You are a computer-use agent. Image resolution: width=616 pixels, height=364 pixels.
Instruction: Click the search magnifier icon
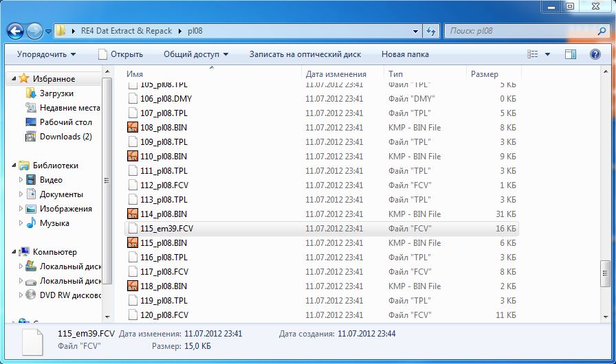602,31
